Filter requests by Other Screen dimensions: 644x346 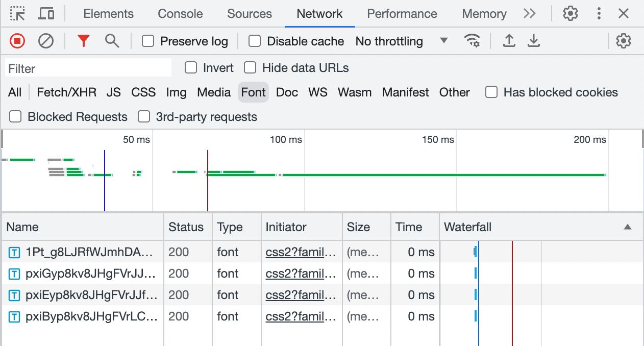click(454, 92)
